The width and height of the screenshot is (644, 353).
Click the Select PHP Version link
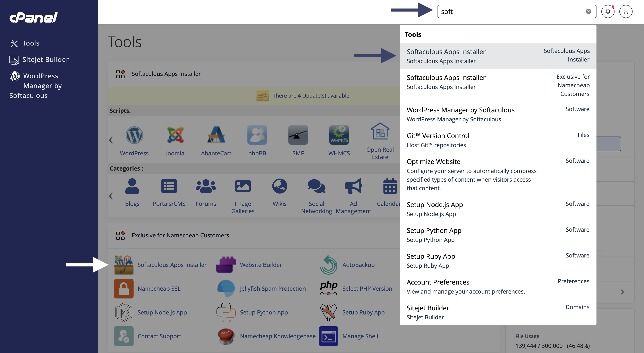coord(367,289)
